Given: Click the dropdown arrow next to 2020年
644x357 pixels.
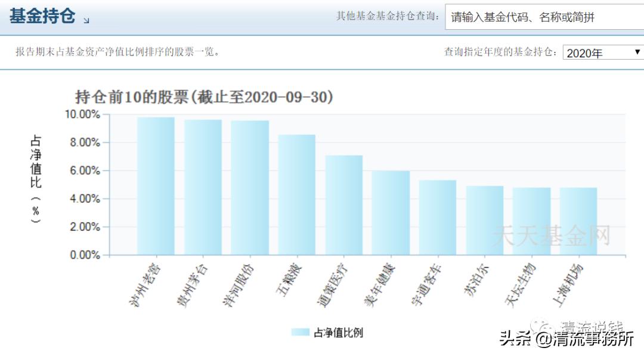Looking at the screenshot, I should coord(637,52).
